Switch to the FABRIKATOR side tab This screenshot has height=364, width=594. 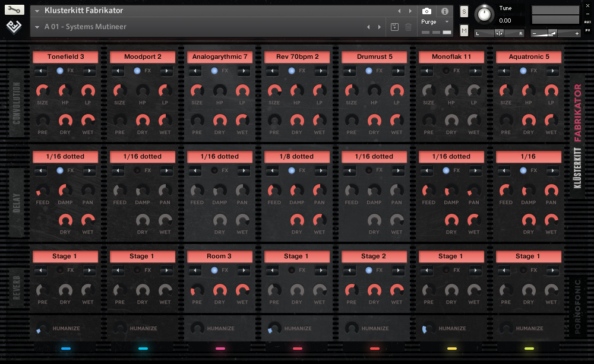[577, 113]
